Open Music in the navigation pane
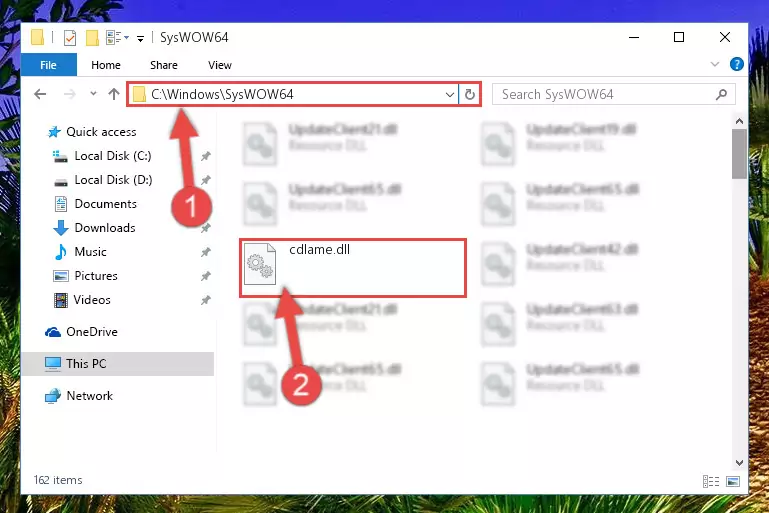 [90, 252]
